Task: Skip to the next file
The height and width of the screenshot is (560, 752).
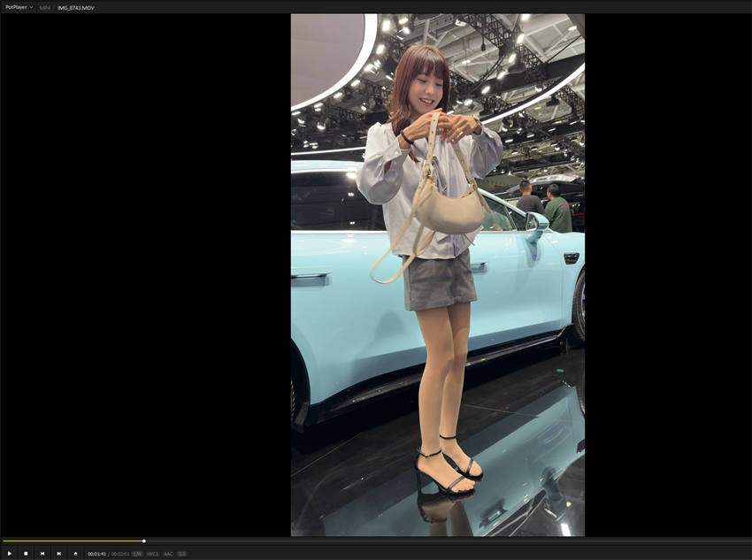Action: click(x=59, y=553)
